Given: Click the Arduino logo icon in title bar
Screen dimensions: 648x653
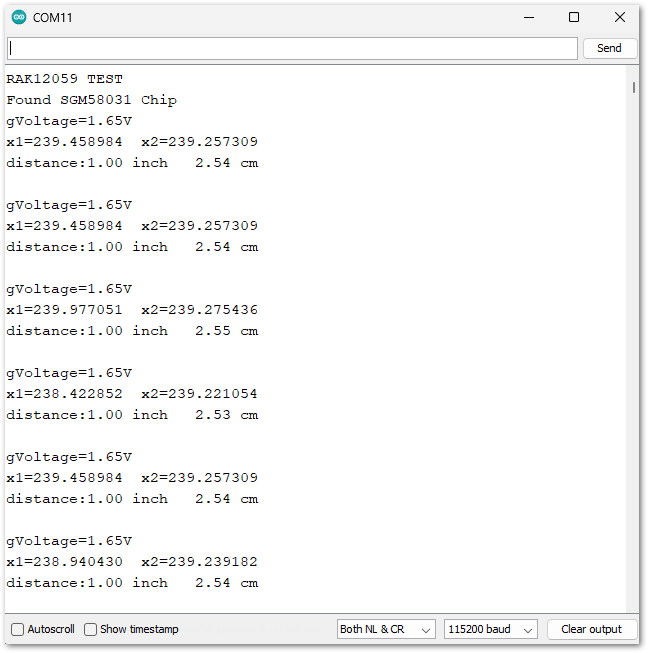Looking at the screenshot, I should pos(19,17).
